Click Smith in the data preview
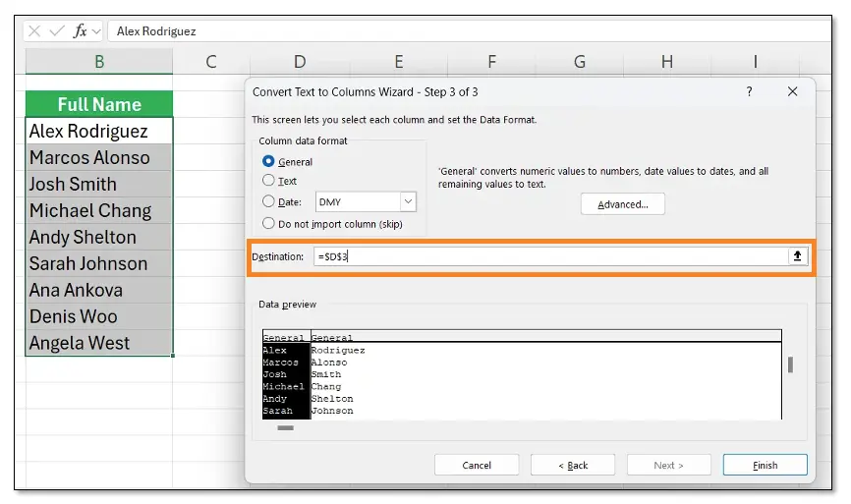This screenshot has height=504, width=851. click(326, 374)
